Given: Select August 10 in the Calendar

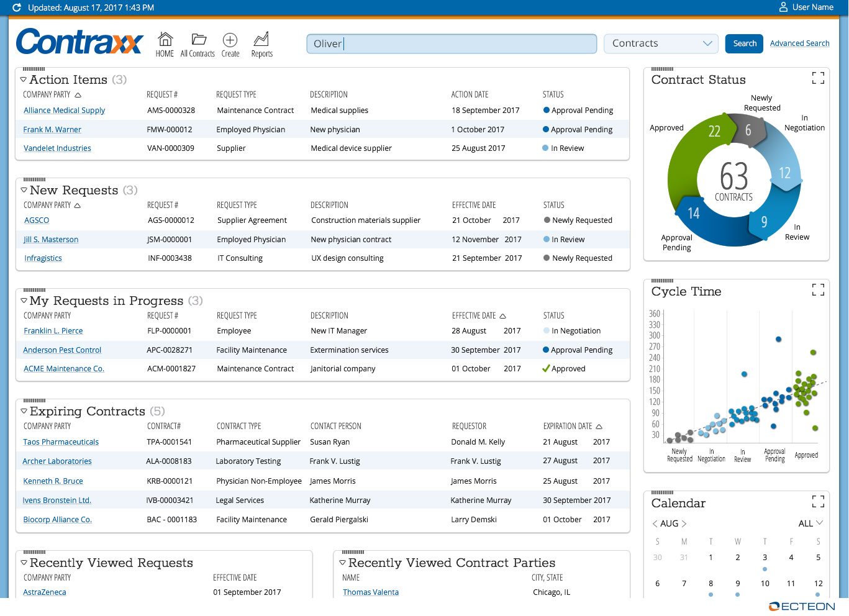Looking at the screenshot, I should tap(765, 584).
